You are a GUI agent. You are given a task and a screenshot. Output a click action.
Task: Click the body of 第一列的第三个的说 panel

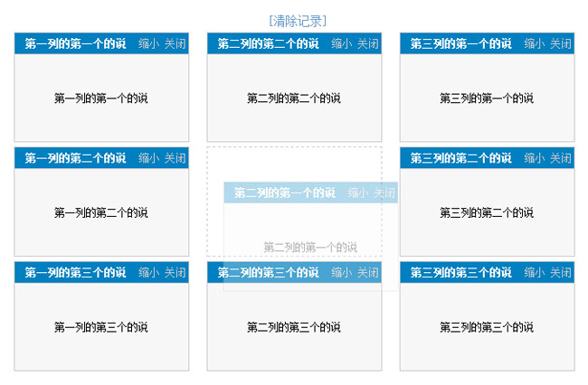tap(100, 327)
